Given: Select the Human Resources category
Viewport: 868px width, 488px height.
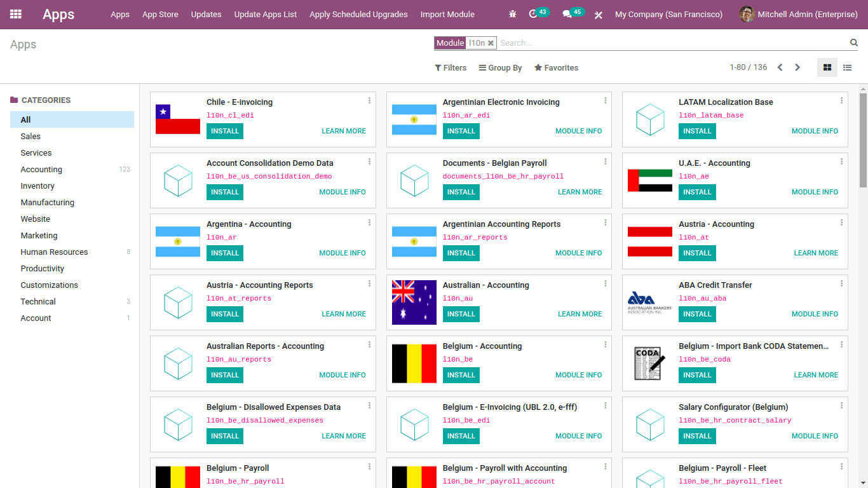Looking at the screenshot, I should tap(72, 252).
